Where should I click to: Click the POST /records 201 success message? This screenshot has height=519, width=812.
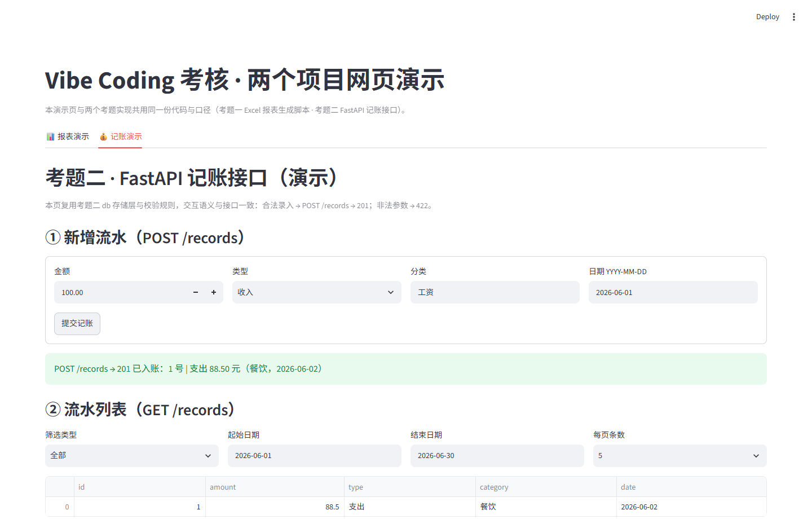pyautogui.click(x=406, y=369)
